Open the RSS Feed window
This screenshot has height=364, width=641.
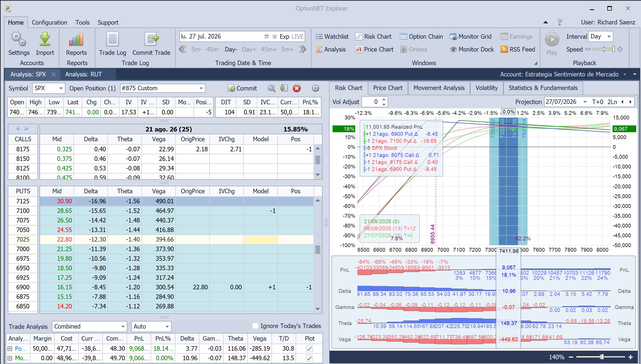point(518,50)
